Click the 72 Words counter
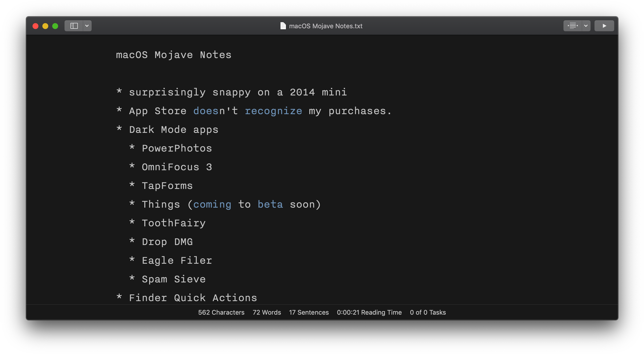This screenshot has height=354, width=644. [x=267, y=312]
